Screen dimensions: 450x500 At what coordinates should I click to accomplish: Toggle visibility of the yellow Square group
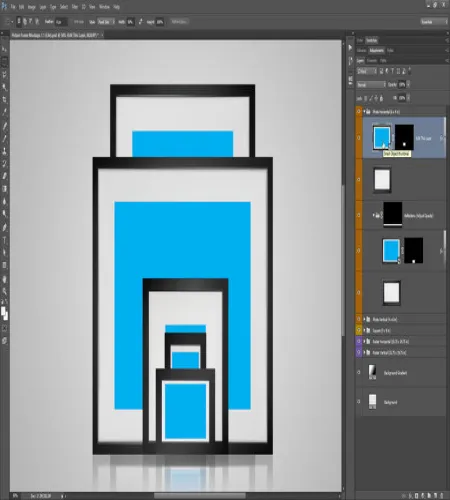(x=359, y=330)
